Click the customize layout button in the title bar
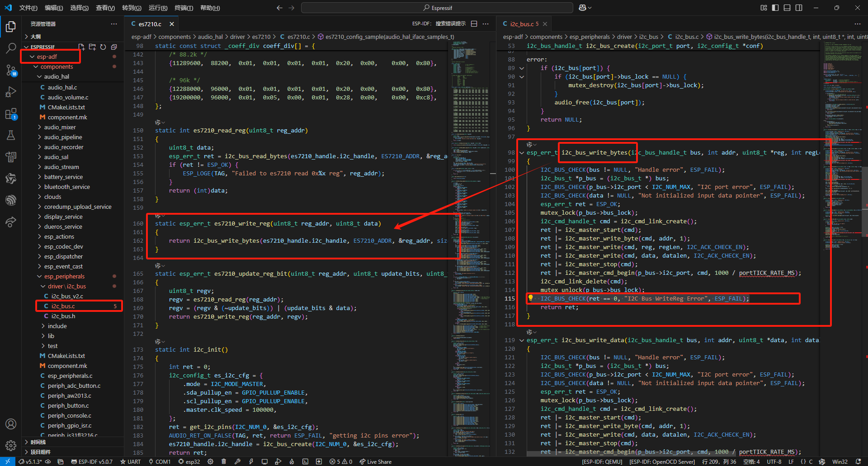Image resolution: width=868 pixels, height=466 pixels. point(764,8)
